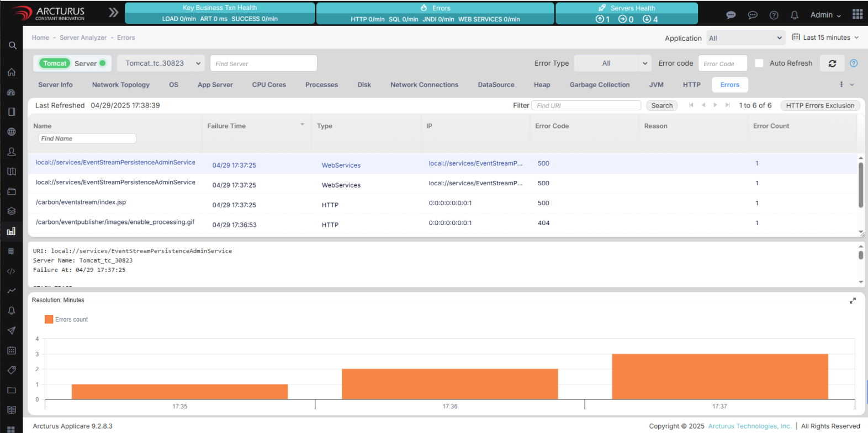This screenshot has height=433, width=868.
Task: Sort by Failure Time column arrow
Action: click(x=302, y=125)
